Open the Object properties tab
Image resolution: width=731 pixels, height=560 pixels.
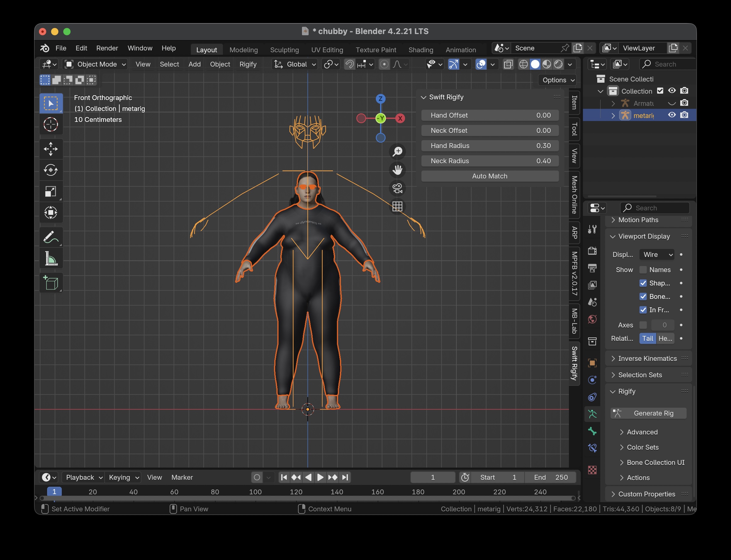pos(592,363)
